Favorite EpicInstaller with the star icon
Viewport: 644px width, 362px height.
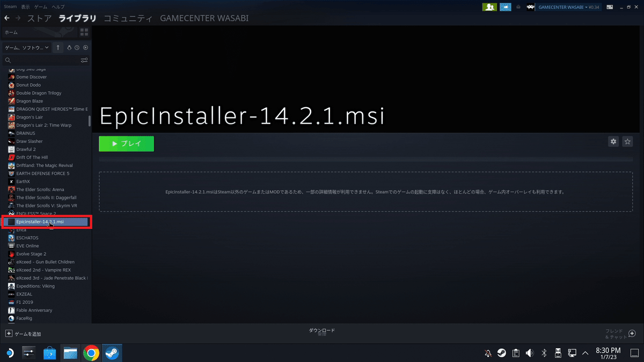click(x=627, y=142)
